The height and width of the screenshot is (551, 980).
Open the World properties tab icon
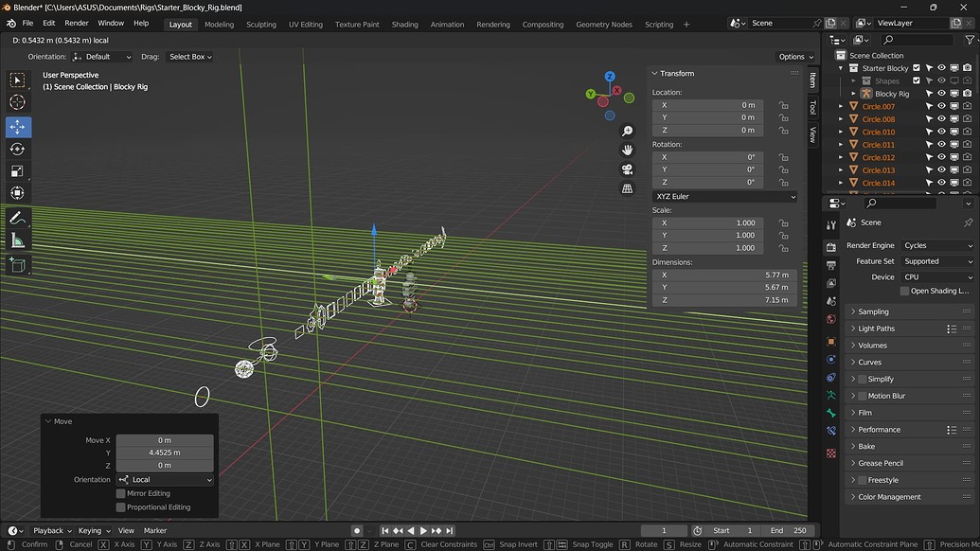(830, 319)
